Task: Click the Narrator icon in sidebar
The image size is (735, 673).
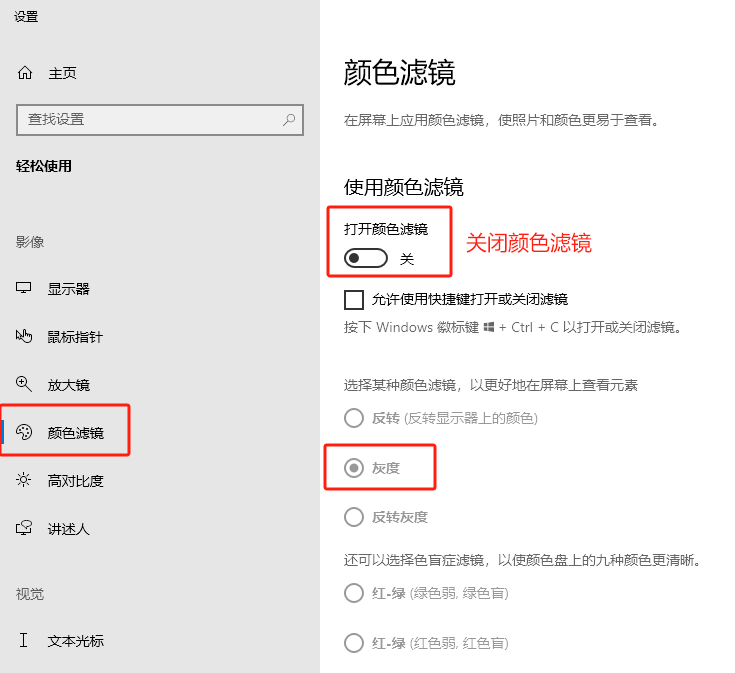Action: pyautogui.click(x=25, y=529)
